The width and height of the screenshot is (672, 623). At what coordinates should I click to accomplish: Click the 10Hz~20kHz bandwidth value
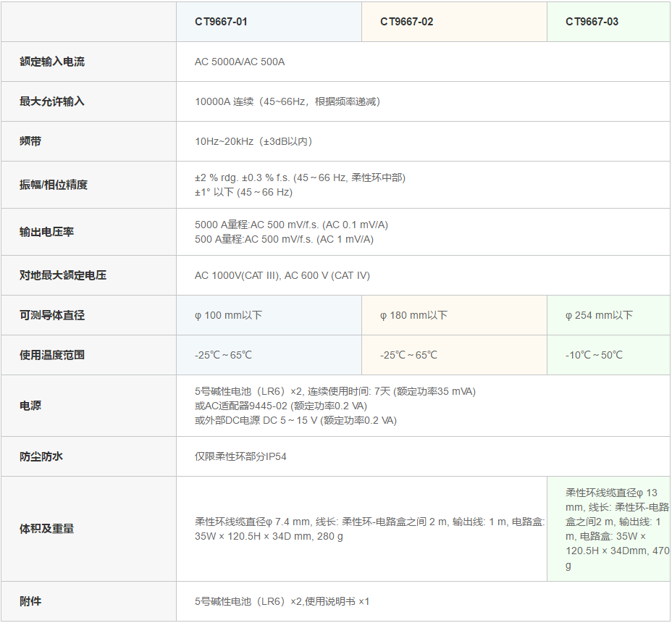(x=253, y=141)
